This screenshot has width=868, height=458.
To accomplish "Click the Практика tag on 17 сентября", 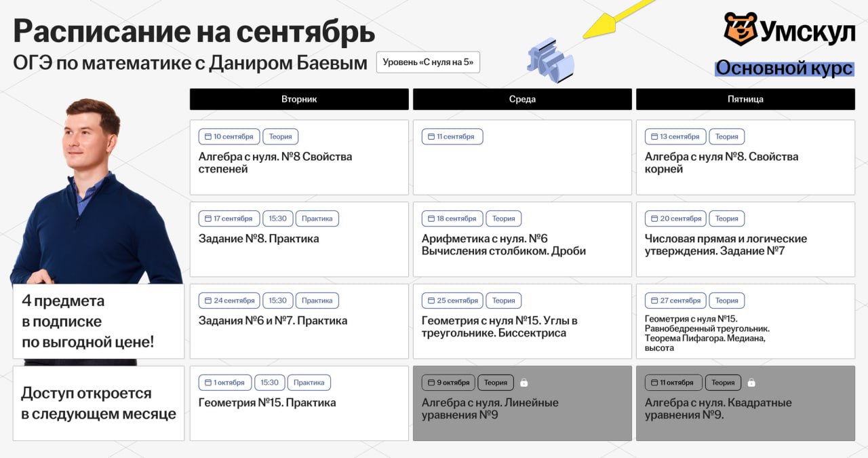I will [317, 218].
